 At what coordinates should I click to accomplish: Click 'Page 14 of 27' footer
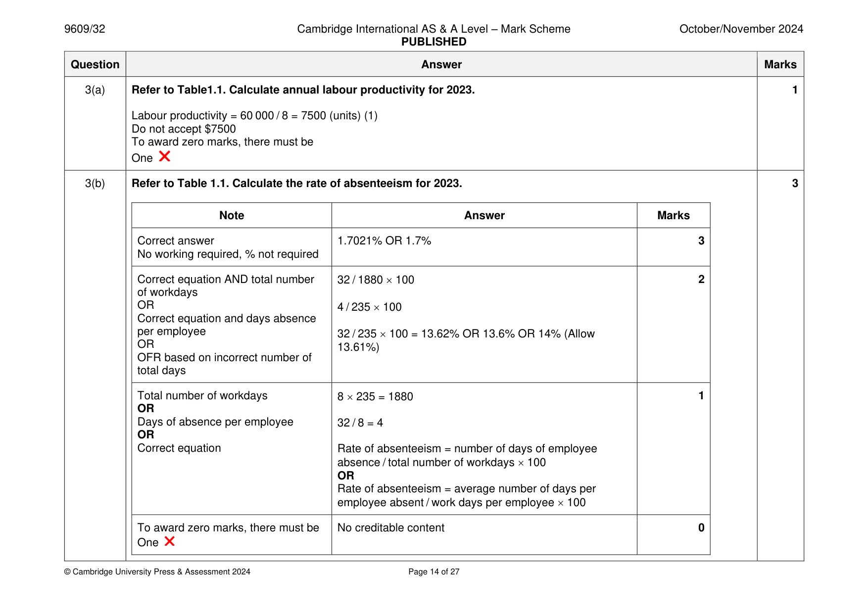tap(434, 572)
